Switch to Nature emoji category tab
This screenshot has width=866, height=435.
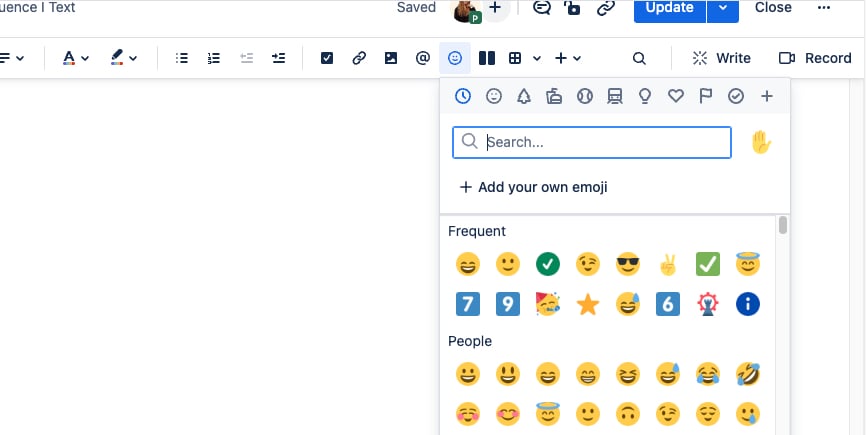(524, 96)
